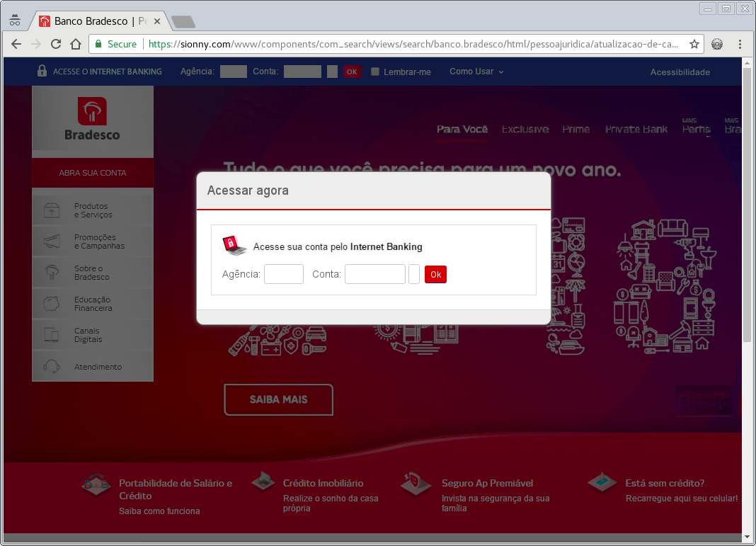Toggle the Lembrar-me checkbox
This screenshot has width=756, height=546.
pos(374,72)
